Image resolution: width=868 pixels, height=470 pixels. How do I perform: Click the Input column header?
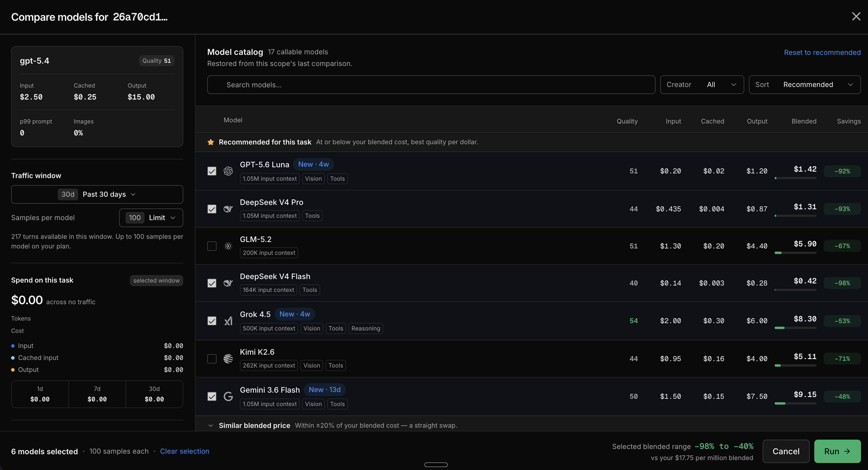click(x=673, y=121)
